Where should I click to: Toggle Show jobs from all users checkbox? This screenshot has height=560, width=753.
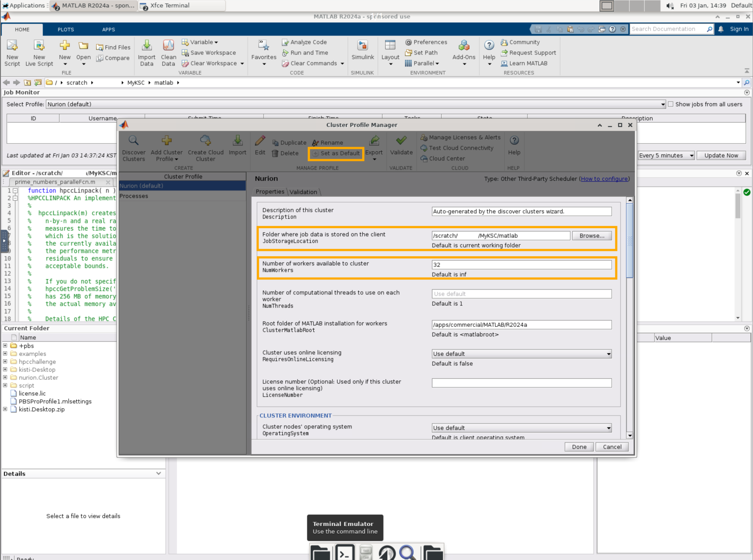pos(670,104)
